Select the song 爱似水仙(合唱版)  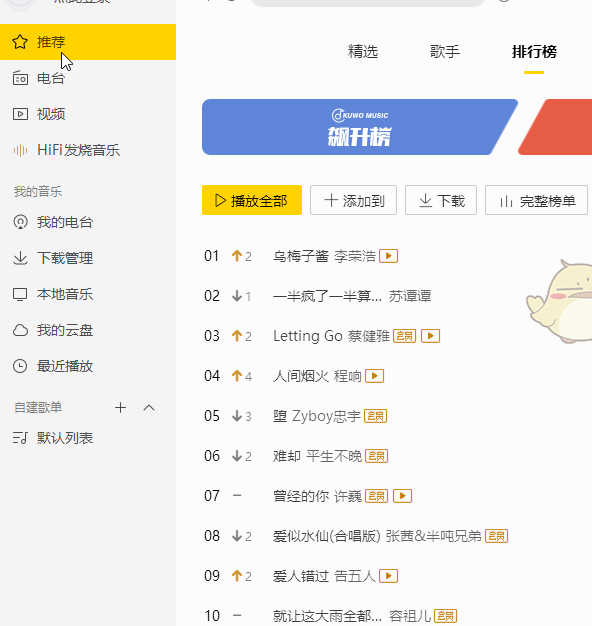point(327,536)
